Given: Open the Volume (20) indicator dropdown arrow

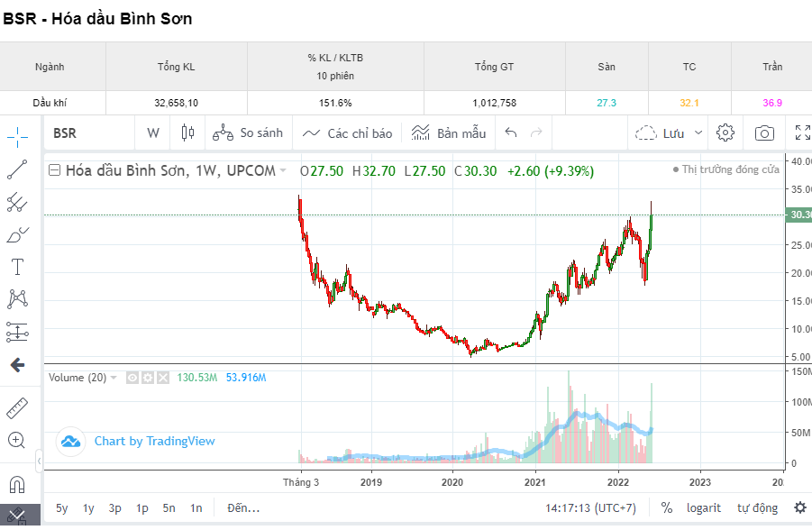Looking at the screenshot, I should click(114, 378).
